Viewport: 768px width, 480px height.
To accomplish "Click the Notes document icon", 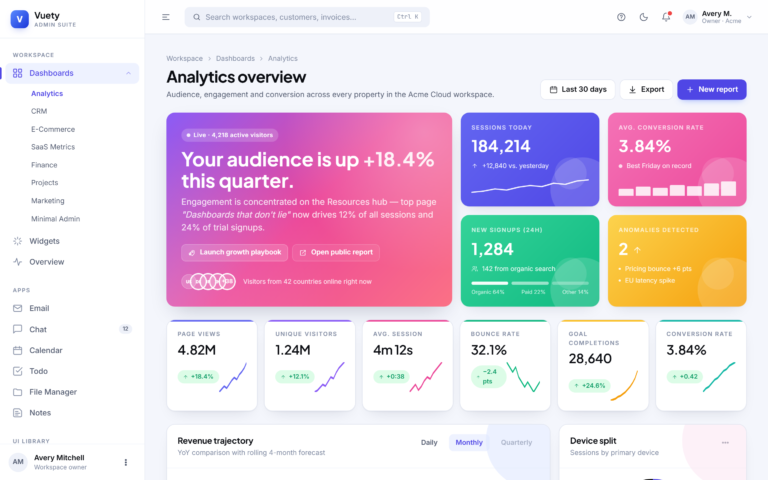I will tap(18, 413).
